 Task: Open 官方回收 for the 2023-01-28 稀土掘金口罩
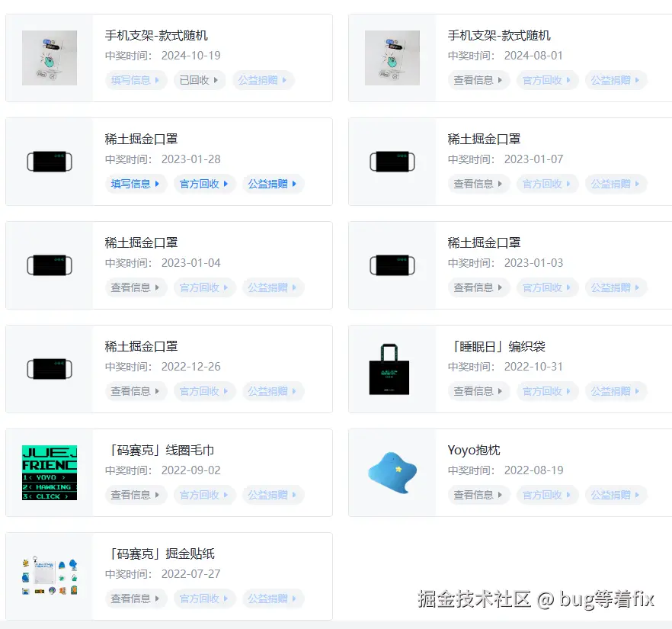coord(204,184)
